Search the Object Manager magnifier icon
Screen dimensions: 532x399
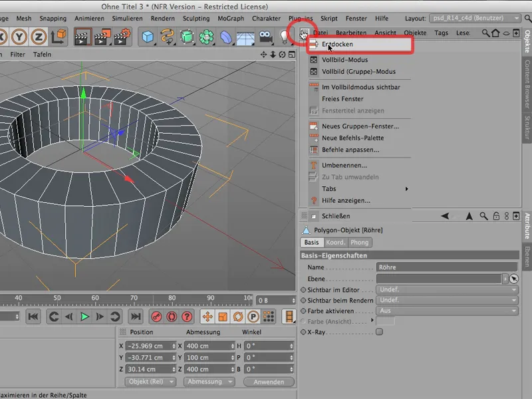click(486, 33)
